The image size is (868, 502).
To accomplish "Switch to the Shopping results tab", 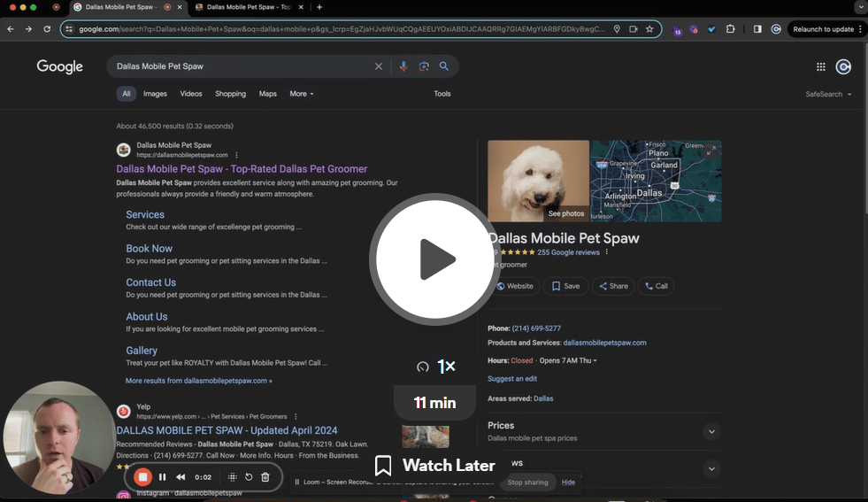I will (x=230, y=94).
